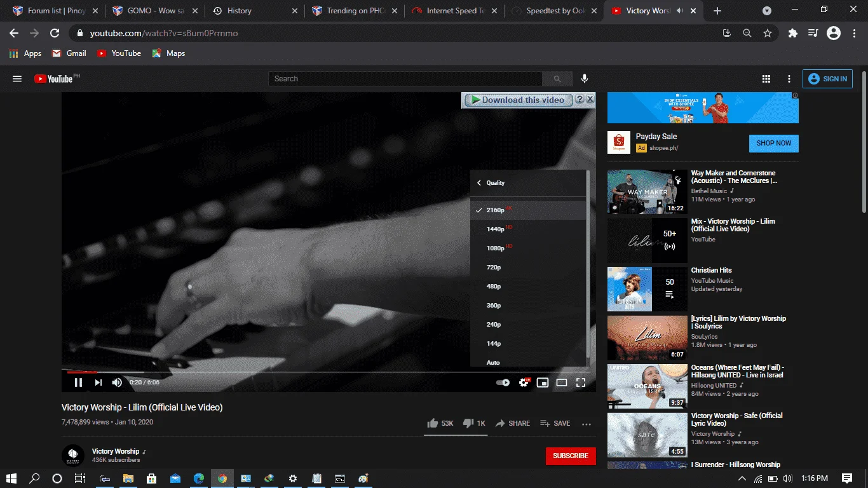Reload the current page
The width and height of the screenshot is (868, 488).
tap(55, 33)
